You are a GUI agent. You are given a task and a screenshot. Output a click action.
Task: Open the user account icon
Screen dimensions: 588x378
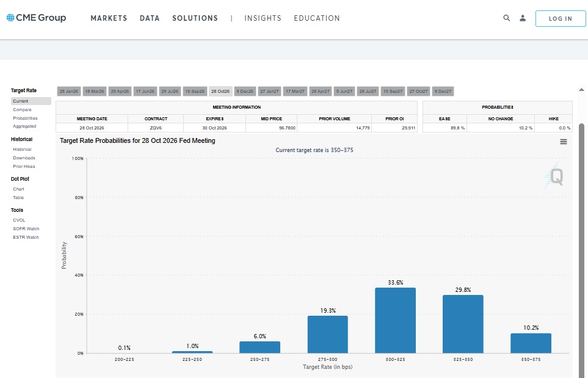pyautogui.click(x=523, y=18)
